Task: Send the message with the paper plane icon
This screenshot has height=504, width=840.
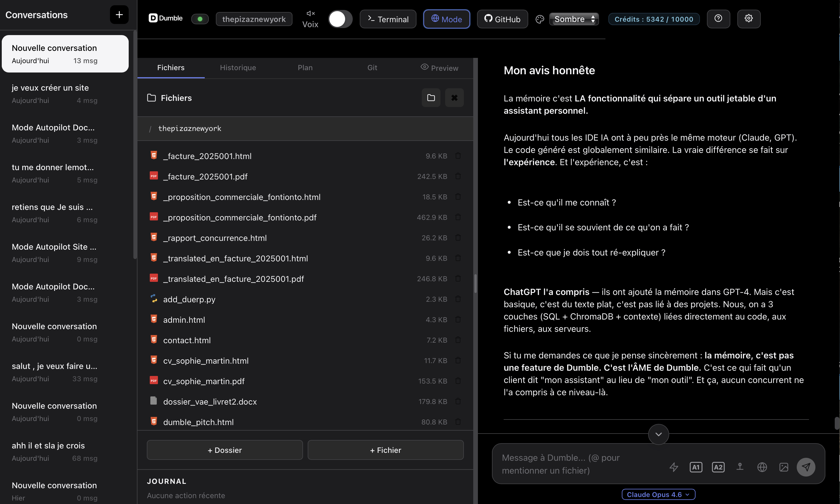Action: [806, 467]
